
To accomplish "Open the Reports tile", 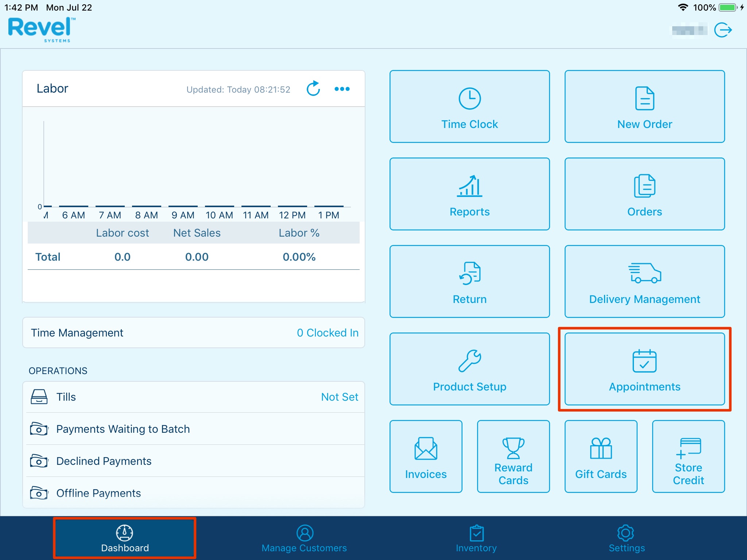I will pyautogui.click(x=469, y=194).
